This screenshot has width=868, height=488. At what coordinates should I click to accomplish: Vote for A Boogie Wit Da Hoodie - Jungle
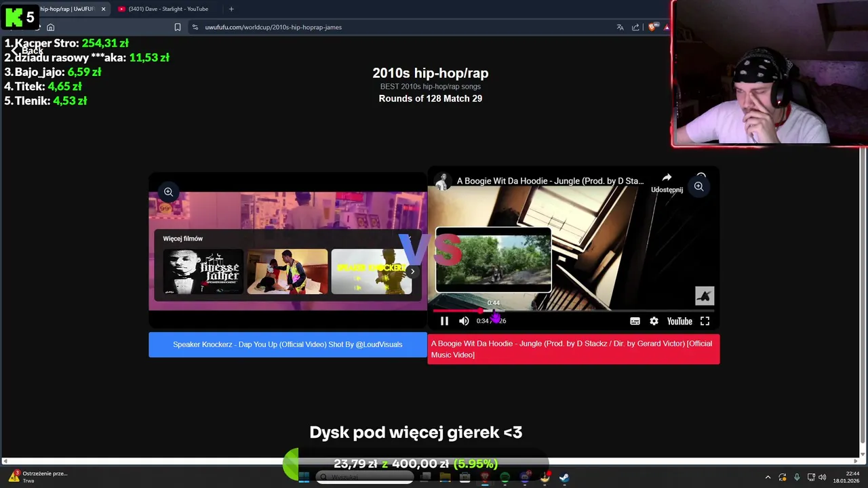coord(573,349)
